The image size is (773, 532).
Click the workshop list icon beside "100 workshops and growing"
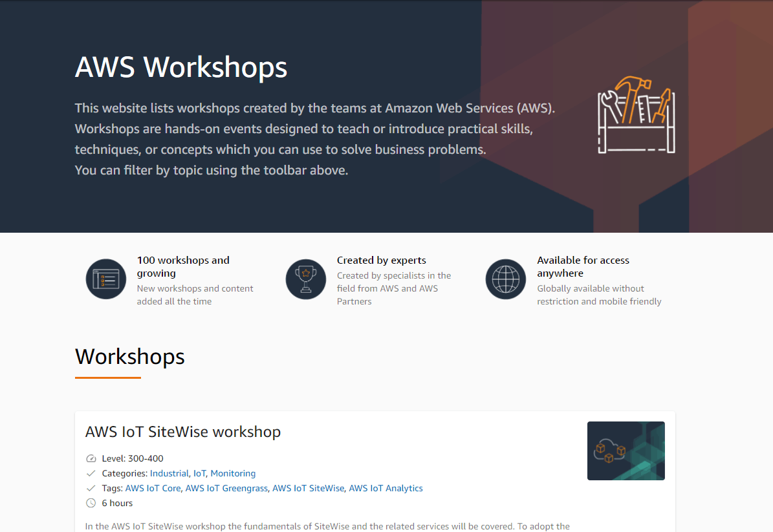(x=106, y=279)
